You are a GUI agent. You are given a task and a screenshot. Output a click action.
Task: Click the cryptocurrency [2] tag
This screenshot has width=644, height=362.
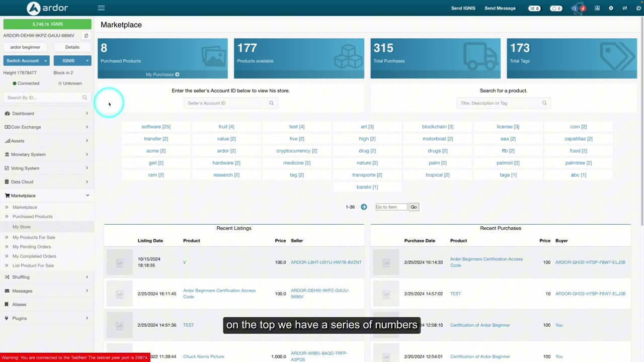[x=297, y=151]
